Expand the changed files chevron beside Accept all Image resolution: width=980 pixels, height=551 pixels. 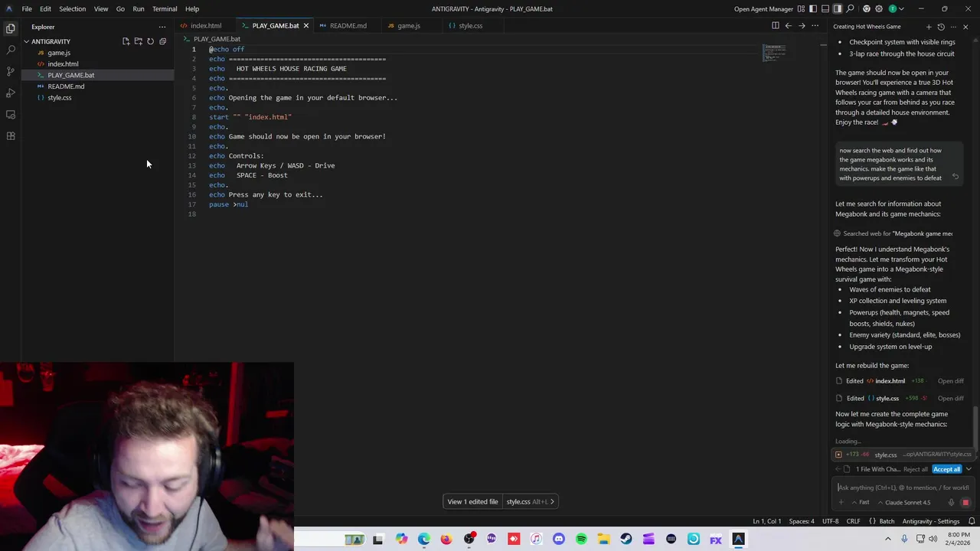point(969,469)
